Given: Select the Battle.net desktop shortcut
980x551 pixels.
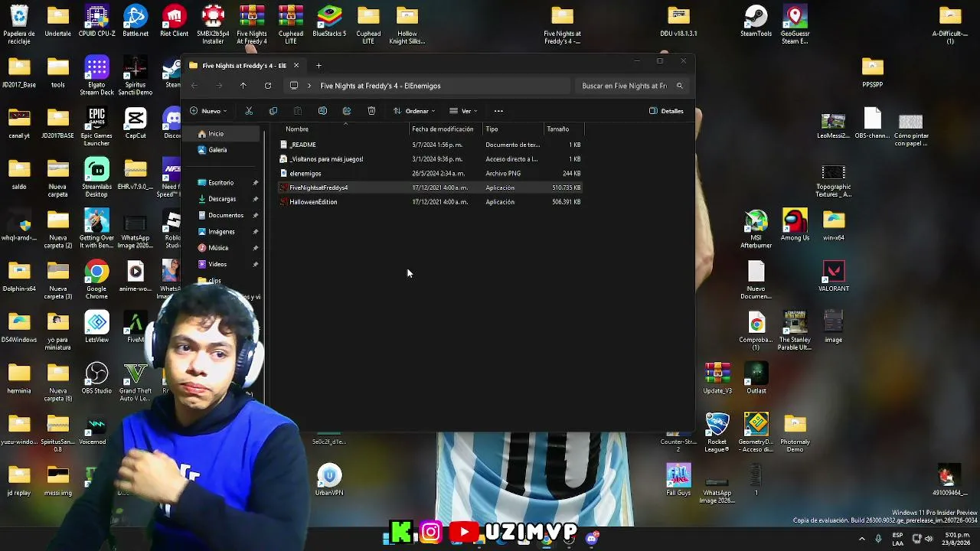Looking at the screenshot, I should (136, 21).
